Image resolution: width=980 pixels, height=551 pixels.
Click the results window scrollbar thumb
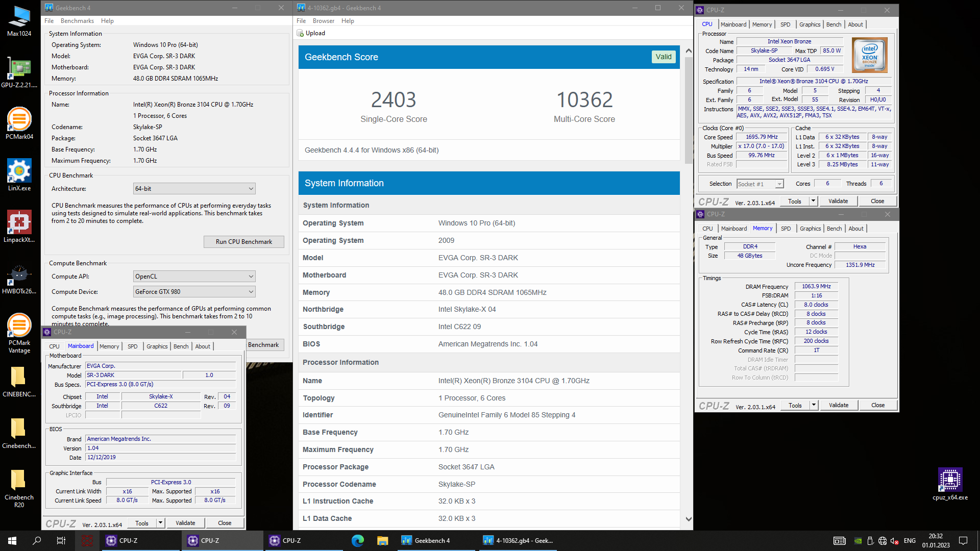tap(689, 110)
